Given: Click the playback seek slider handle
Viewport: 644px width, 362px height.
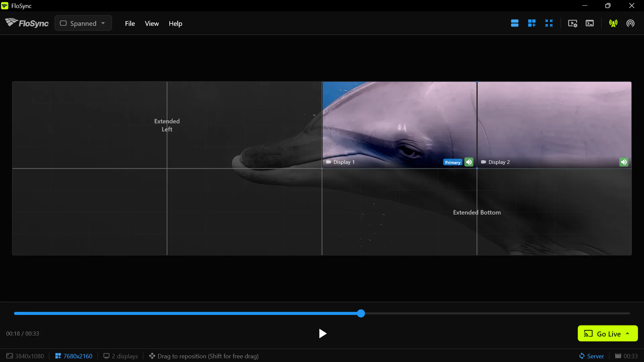Looking at the screenshot, I should (361, 313).
